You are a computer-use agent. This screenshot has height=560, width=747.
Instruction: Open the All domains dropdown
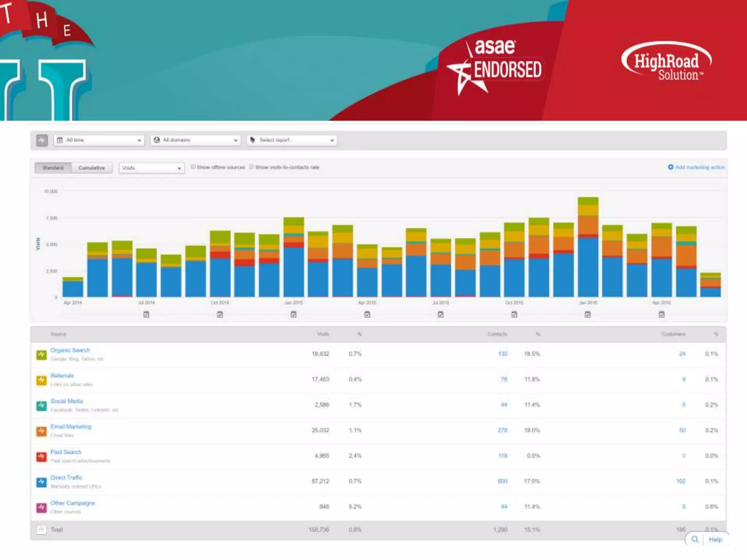point(196,140)
